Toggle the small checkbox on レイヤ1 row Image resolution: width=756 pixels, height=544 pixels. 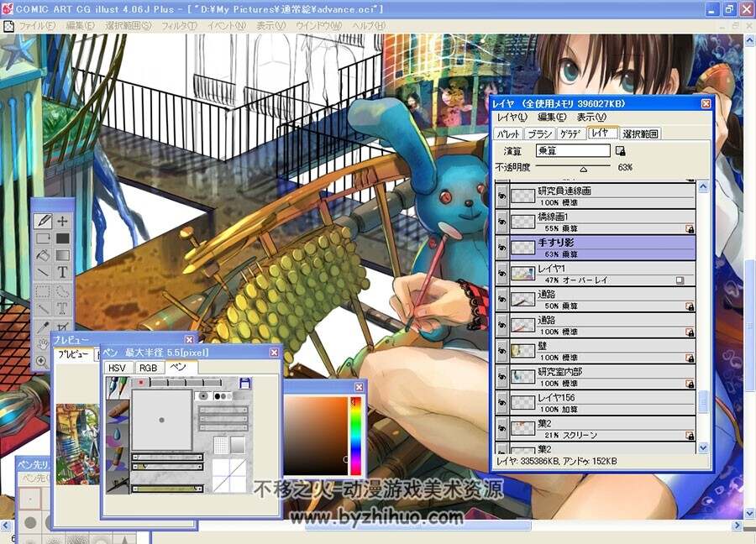point(680,280)
